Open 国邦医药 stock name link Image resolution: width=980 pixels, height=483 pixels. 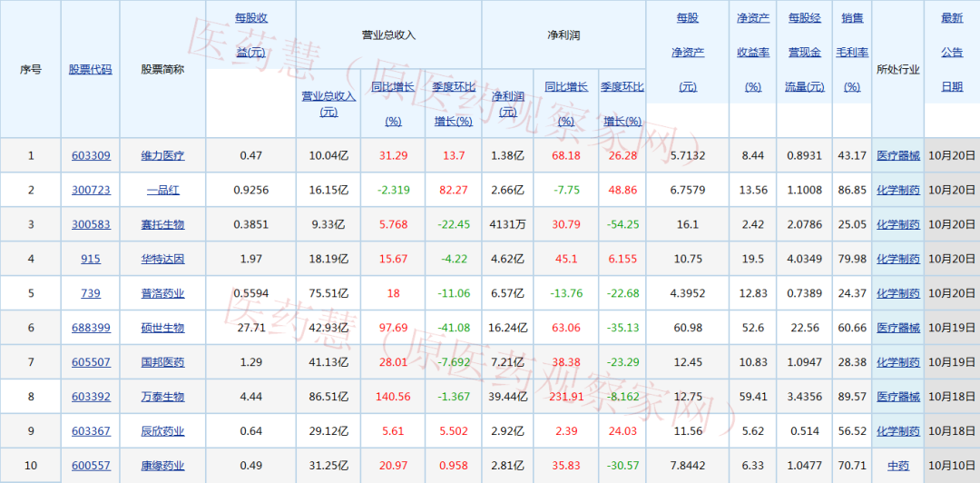pos(162,361)
